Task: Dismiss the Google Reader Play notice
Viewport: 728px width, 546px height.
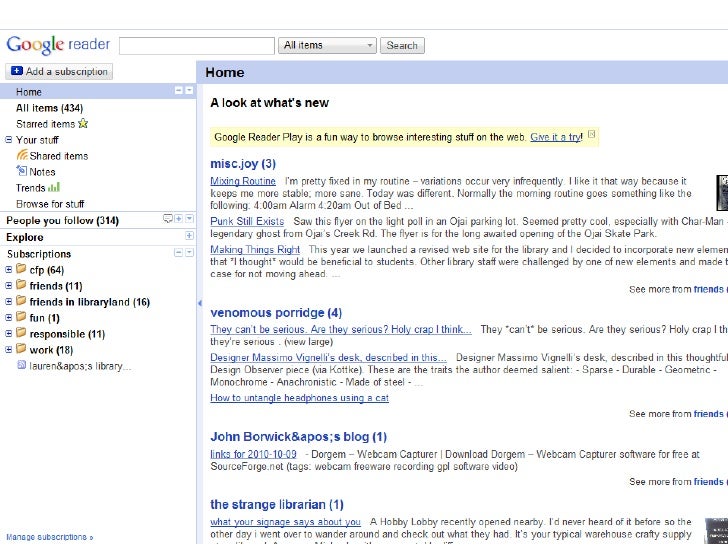Action: (x=592, y=134)
